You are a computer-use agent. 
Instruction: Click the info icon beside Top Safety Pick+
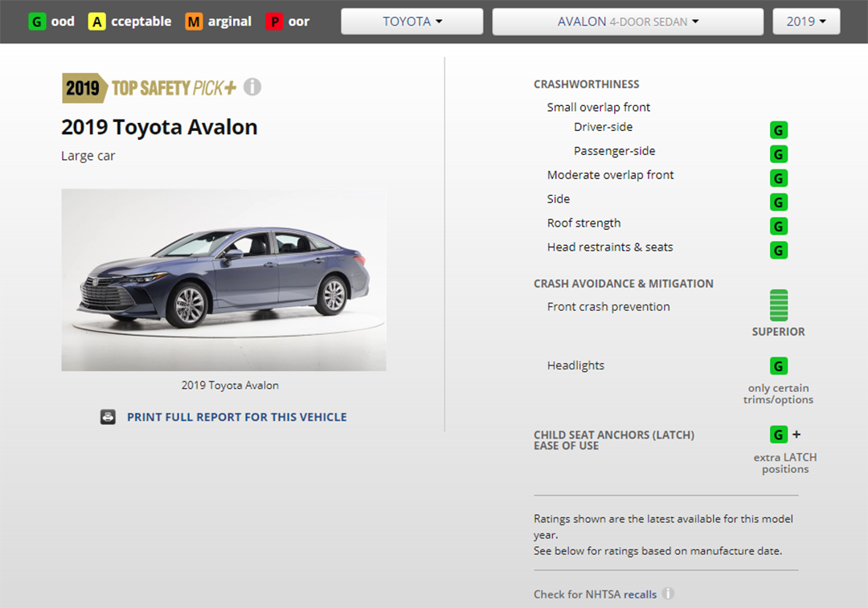pyautogui.click(x=252, y=87)
